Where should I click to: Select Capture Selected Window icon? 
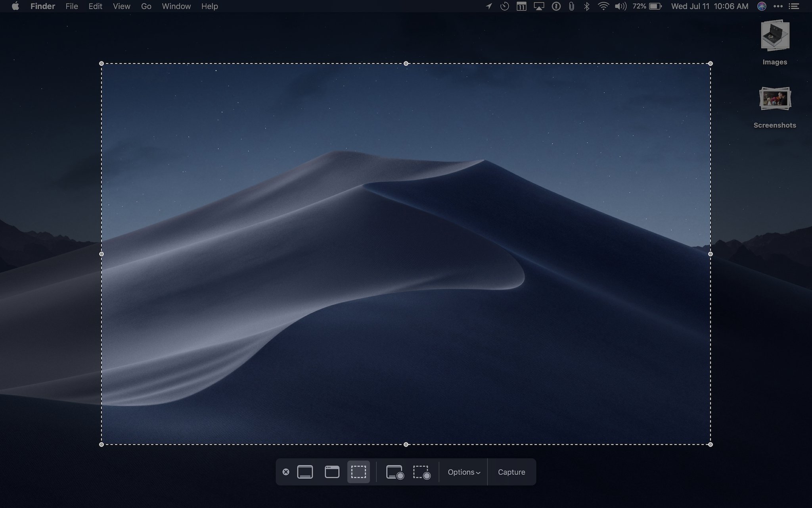pos(332,472)
